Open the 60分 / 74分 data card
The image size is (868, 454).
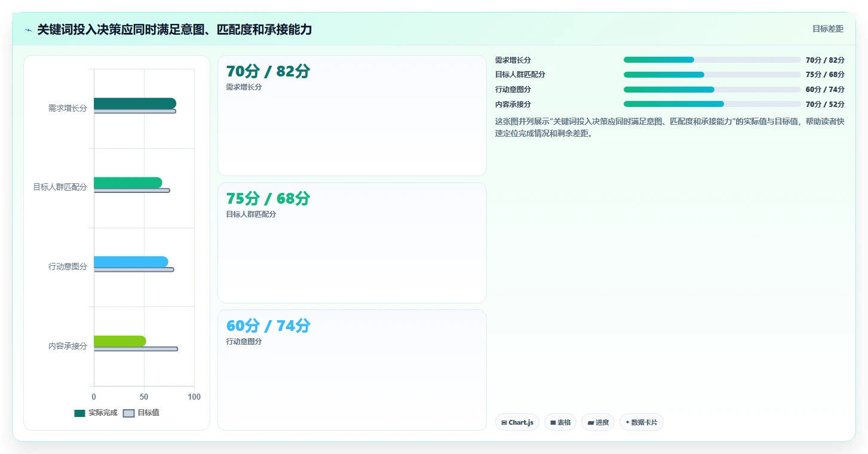[x=352, y=370]
